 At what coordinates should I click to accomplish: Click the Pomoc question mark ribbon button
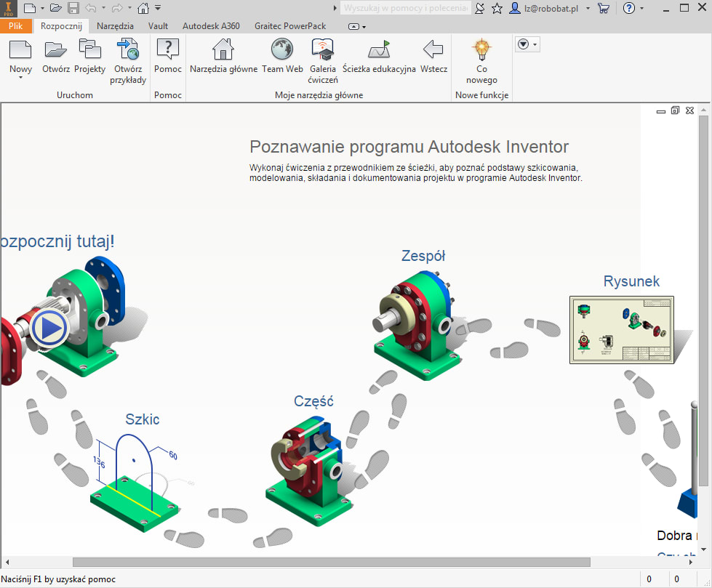coord(167,57)
